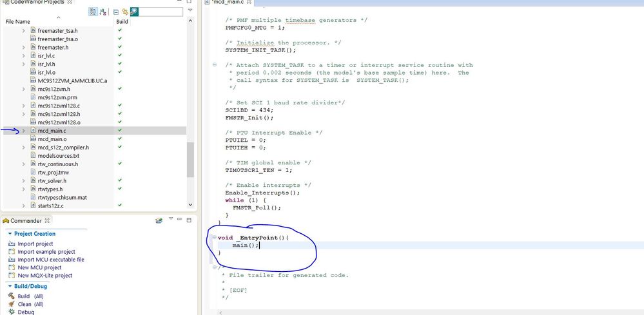The height and width of the screenshot is (315, 644).
Task: Click the Build (All) link
Action: 30,296
